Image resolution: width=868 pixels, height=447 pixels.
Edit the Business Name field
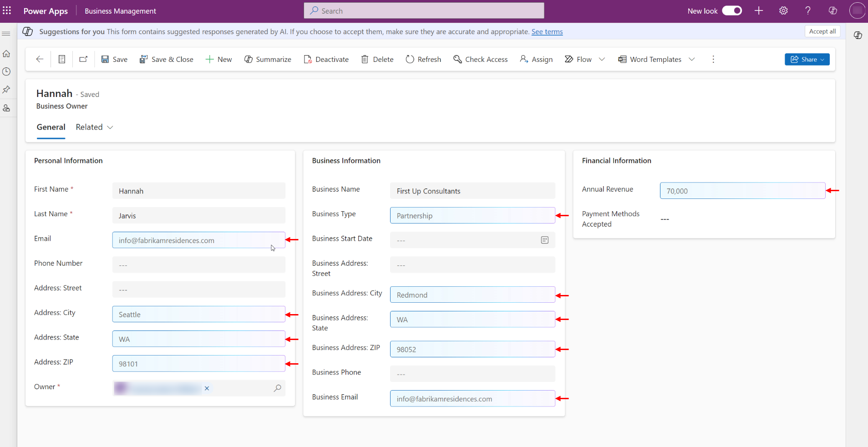tap(472, 191)
